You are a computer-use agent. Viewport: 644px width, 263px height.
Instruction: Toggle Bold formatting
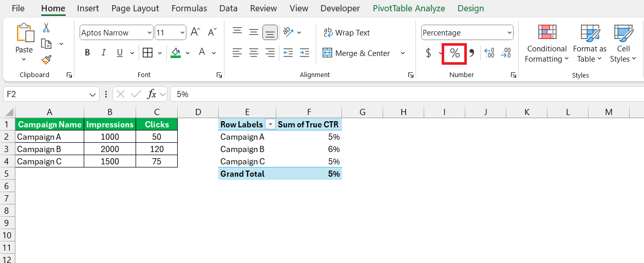pyautogui.click(x=87, y=52)
